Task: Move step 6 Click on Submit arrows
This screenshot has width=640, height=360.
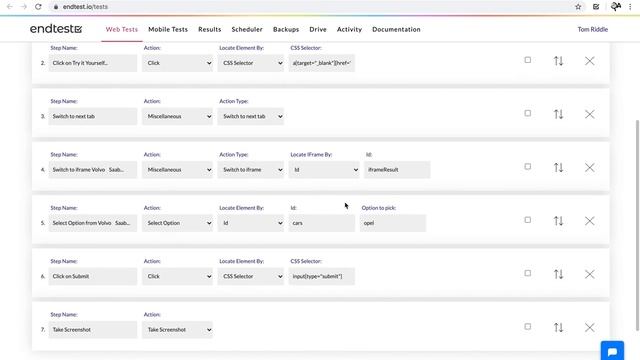Action: pyautogui.click(x=558, y=274)
